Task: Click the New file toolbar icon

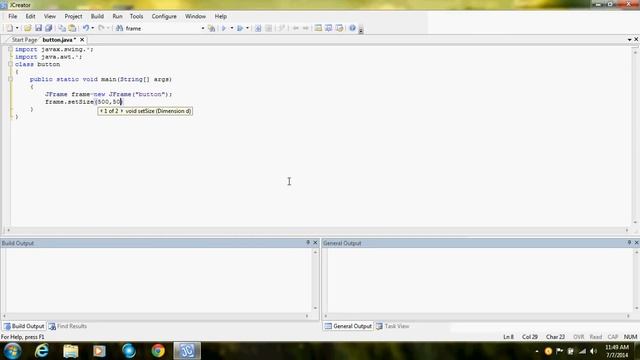Action: click(9, 28)
